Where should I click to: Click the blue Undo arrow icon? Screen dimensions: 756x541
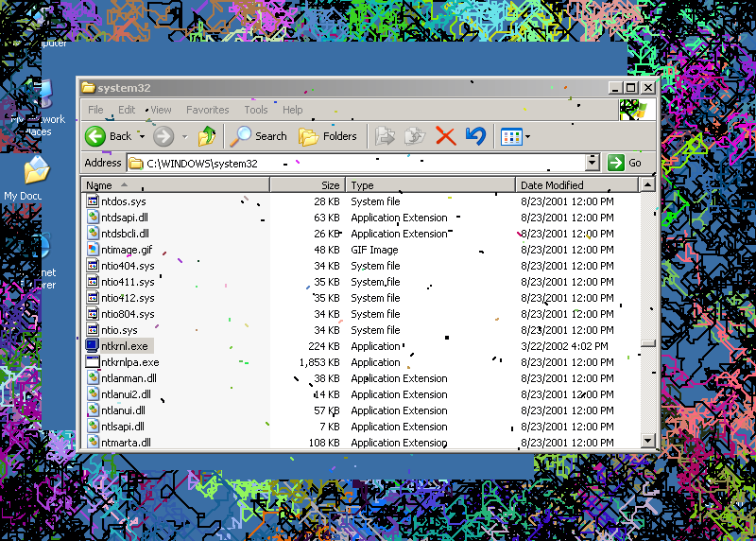click(475, 136)
